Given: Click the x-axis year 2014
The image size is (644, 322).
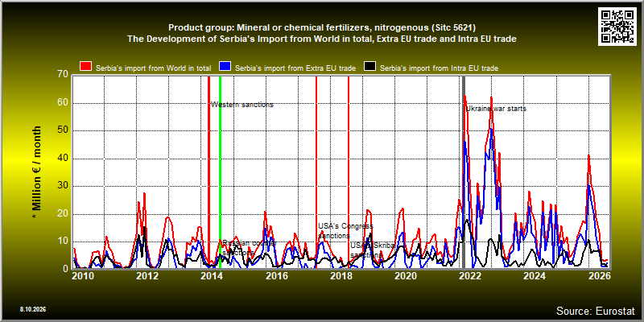Looking at the screenshot, I should click(x=212, y=277).
